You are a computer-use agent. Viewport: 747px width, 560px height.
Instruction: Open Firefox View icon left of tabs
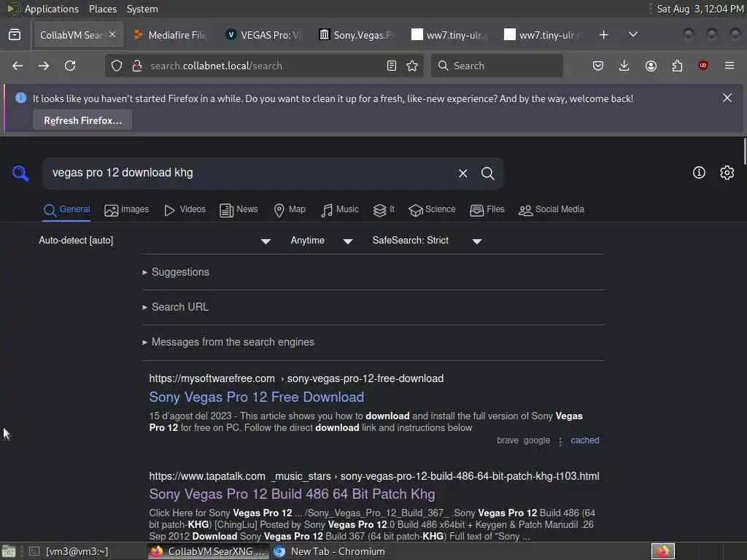15,35
